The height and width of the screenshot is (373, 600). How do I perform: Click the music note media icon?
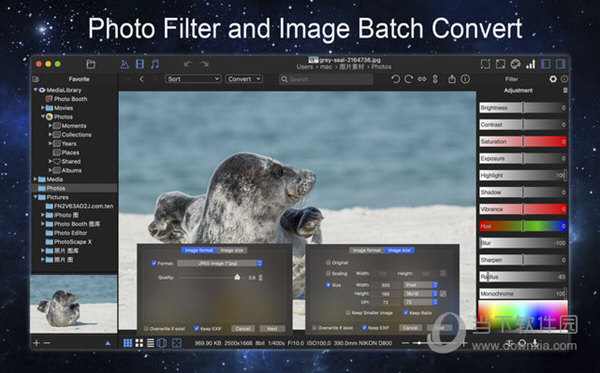coord(155,64)
